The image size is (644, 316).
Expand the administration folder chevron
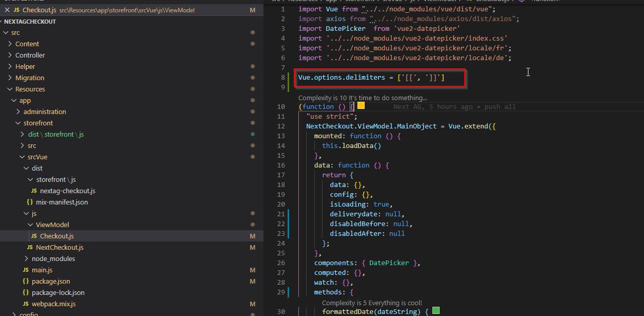coord(18,111)
